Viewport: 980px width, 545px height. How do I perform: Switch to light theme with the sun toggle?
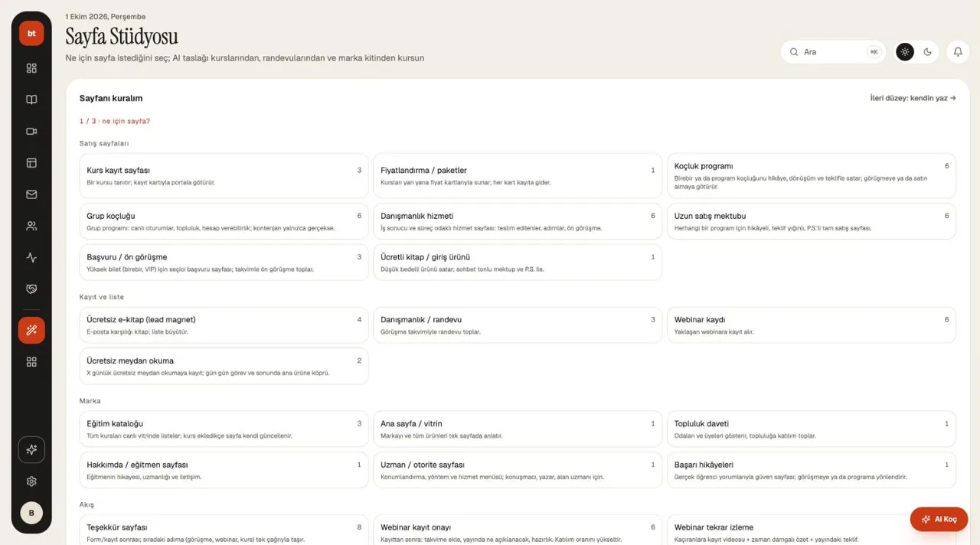905,52
